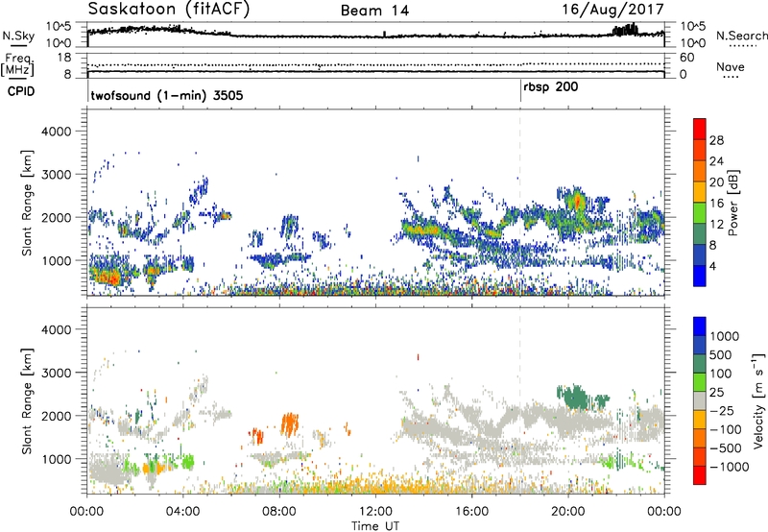Screen dimensions: 768x532
Task: Click the '-1000' tick on Velocity colorbar
Action: coord(730,467)
